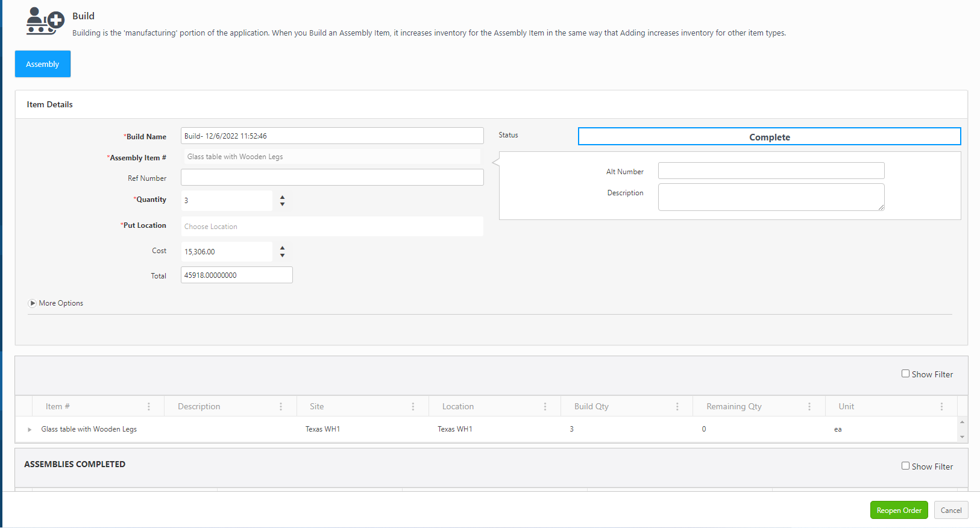Image resolution: width=980 pixels, height=528 pixels.
Task: Decrease the Cost with the down arrow
Action: 282,256
